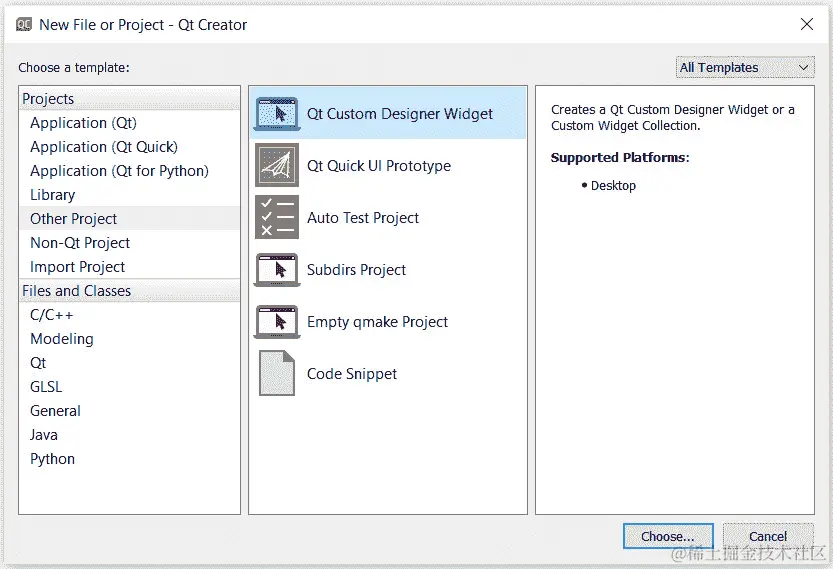The height and width of the screenshot is (569, 833).
Task: Pick the Auto Test Project label
Action: [363, 218]
